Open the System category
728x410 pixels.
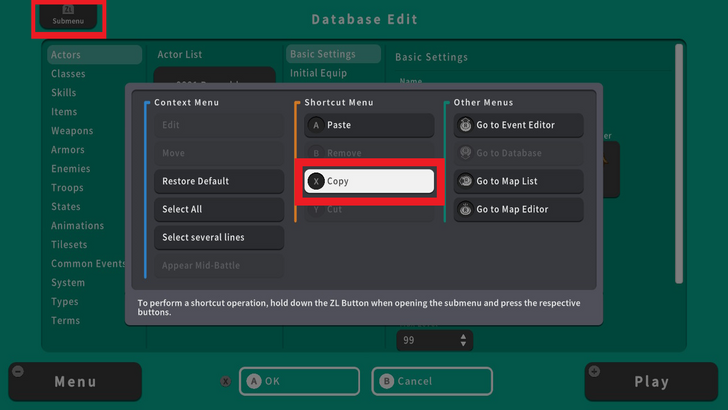click(x=68, y=283)
